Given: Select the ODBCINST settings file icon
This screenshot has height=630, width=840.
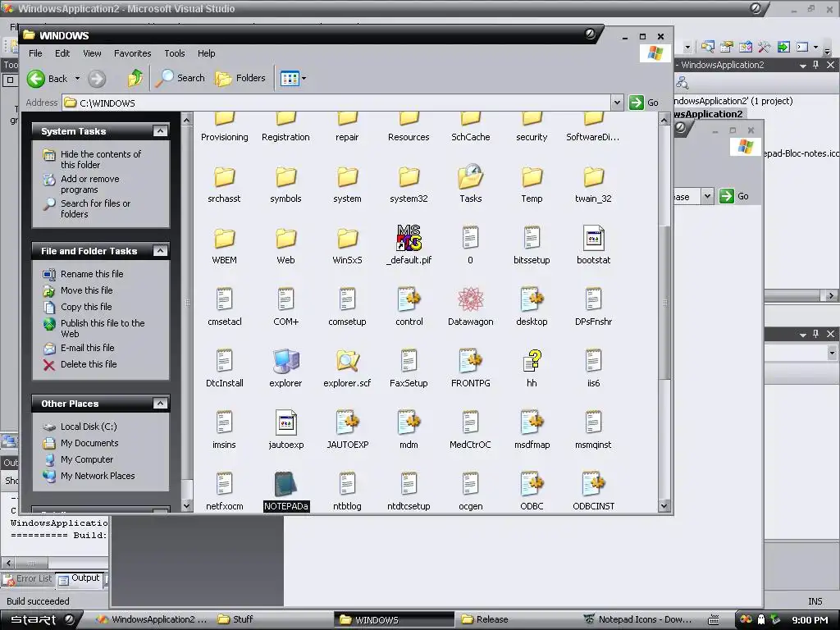Looking at the screenshot, I should click(594, 484).
